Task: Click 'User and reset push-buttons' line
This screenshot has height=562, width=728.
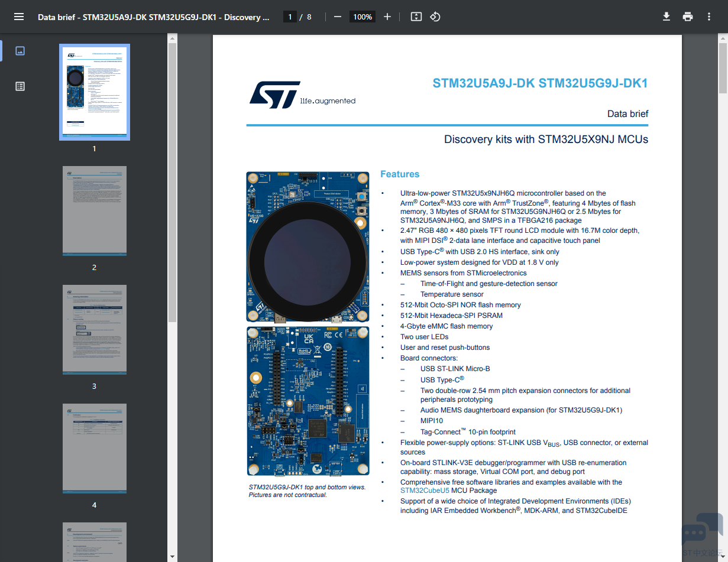Action: (x=445, y=347)
